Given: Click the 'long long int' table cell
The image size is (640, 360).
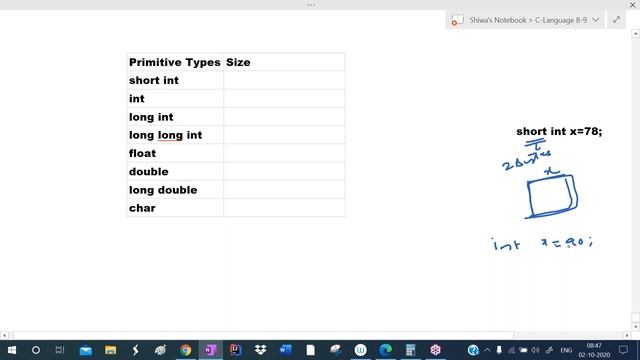Looking at the screenshot, I should pyautogui.click(x=175, y=135).
